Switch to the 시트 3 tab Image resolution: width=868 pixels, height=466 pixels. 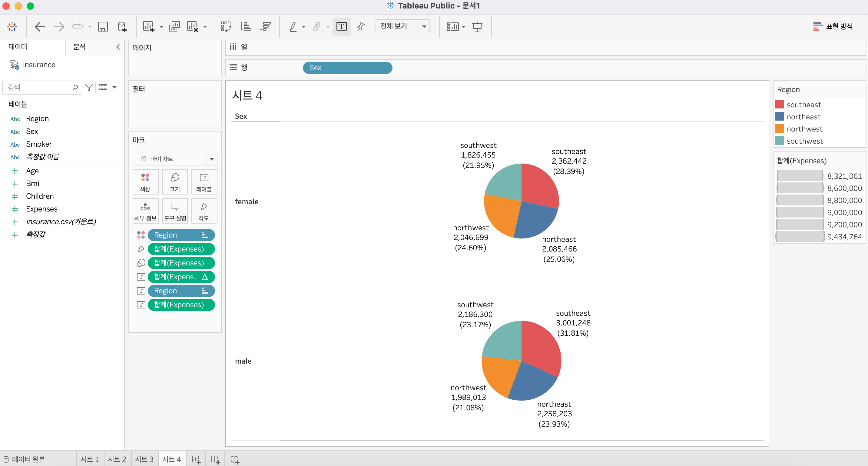[x=144, y=459]
